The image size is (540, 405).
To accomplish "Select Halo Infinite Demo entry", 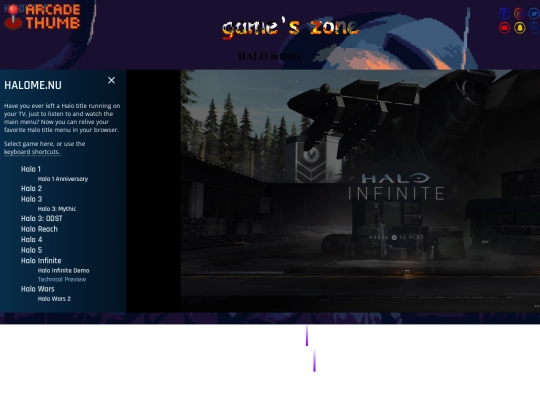I will tap(63, 270).
